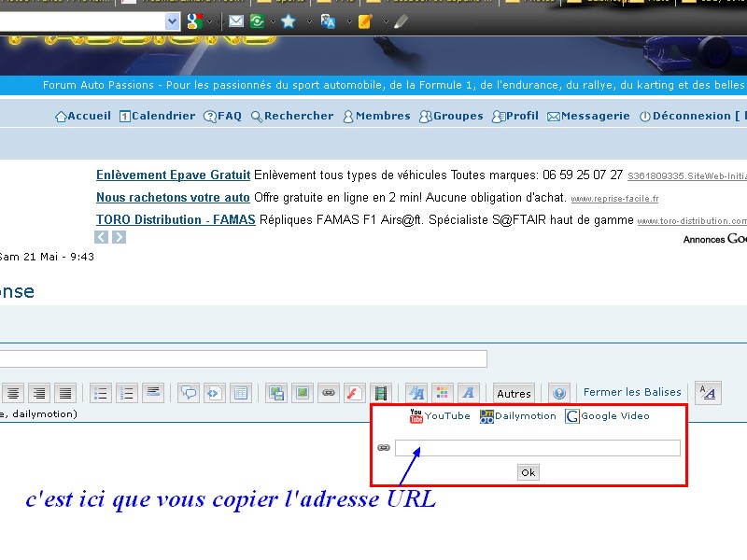The image size is (747, 560).
Task: Toggle the editor mode A/A icon
Action: pos(708,393)
